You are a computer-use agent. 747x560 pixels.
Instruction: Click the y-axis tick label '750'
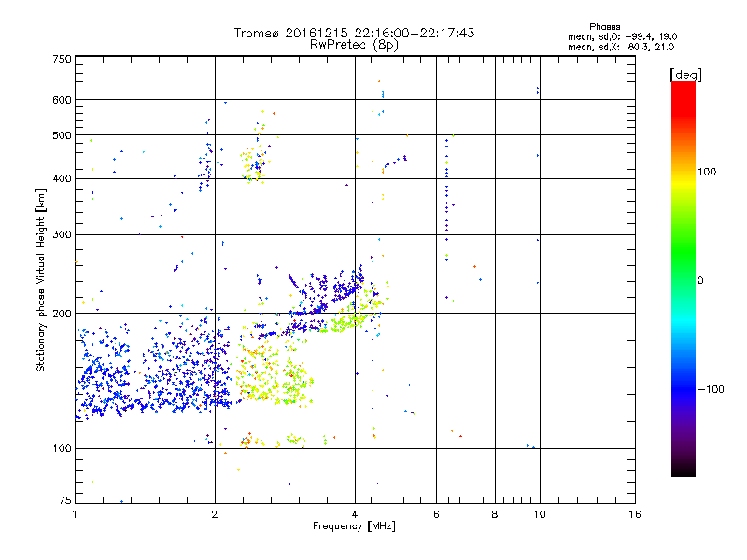coord(63,59)
